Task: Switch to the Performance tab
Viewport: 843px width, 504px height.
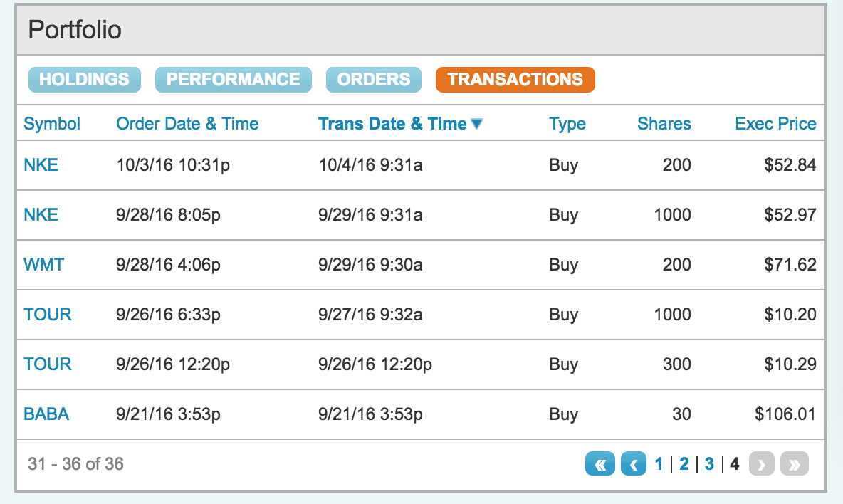Action: click(x=234, y=80)
